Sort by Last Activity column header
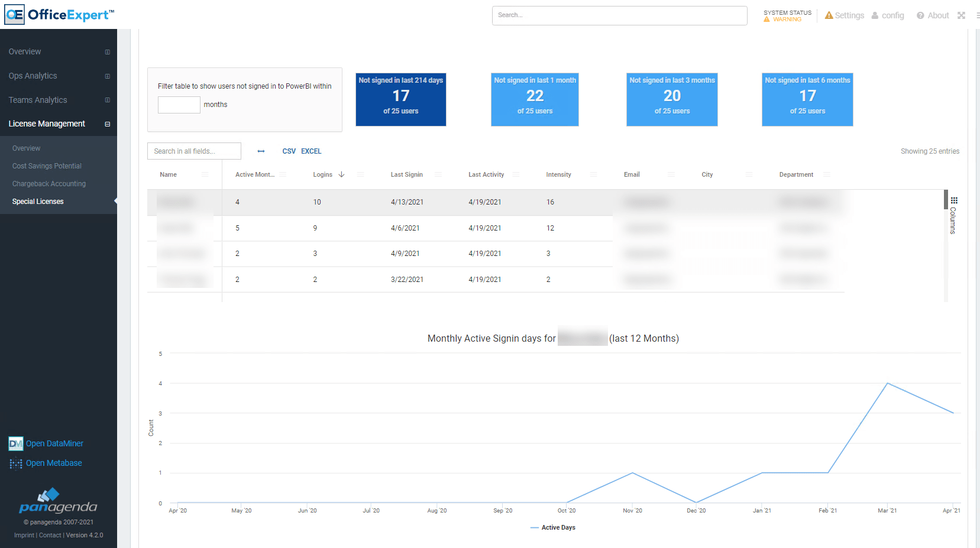980x548 pixels. [x=486, y=174]
